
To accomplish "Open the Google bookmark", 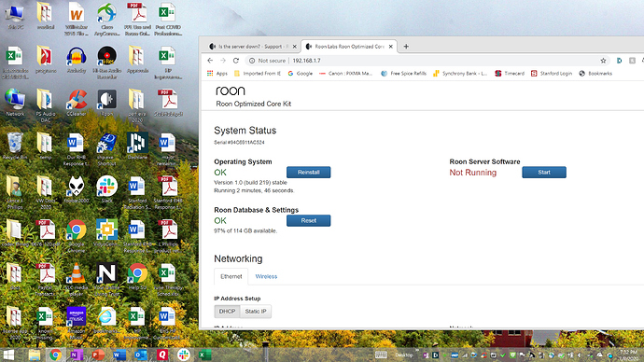I will [x=301, y=74].
